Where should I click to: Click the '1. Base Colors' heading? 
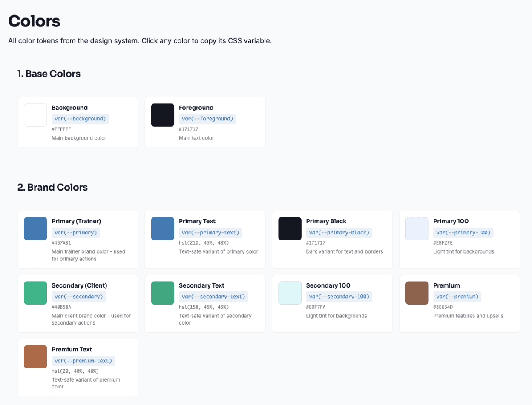pyautogui.click(x=49, y=74)
